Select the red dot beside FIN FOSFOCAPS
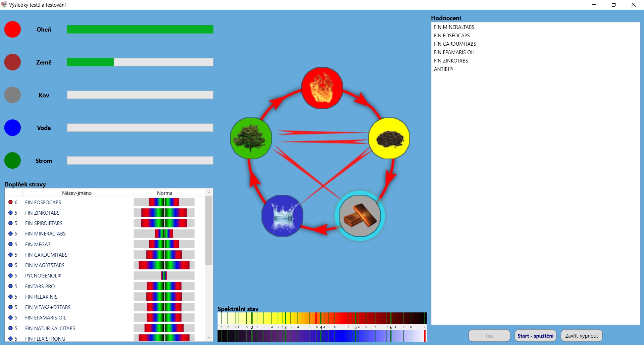 (x=10, y=202)
